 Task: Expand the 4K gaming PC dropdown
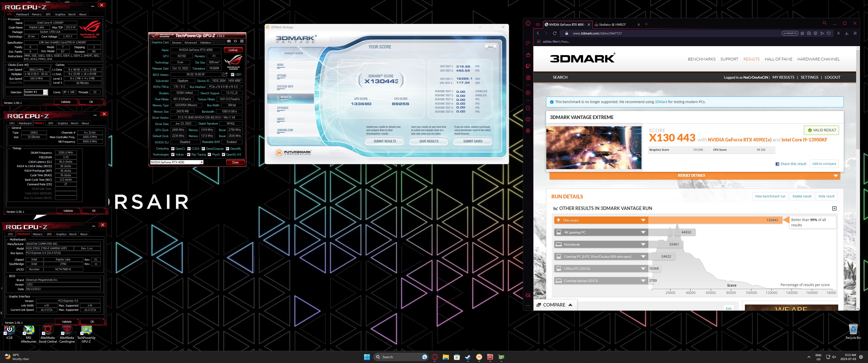tap(643, 232)
